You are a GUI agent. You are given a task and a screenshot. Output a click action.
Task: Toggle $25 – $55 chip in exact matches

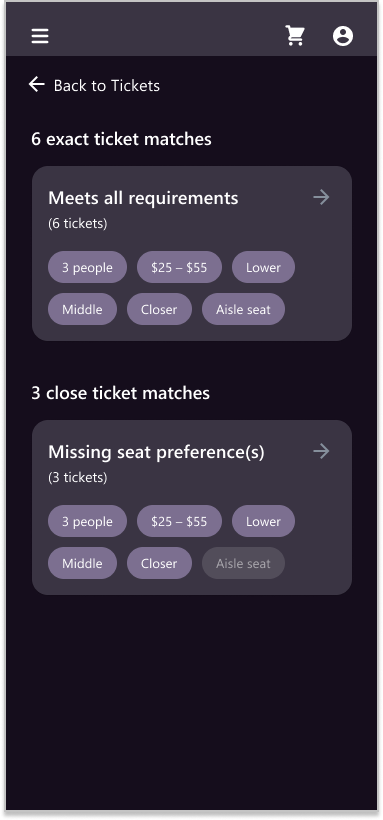(179, 267)
